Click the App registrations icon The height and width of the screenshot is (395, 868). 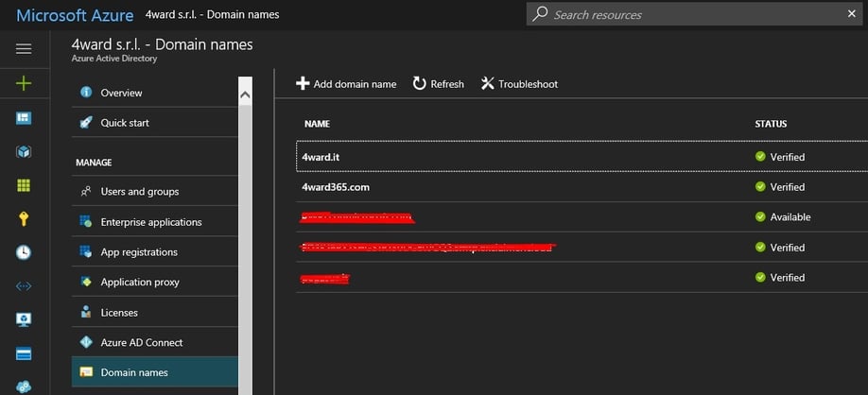86,251
